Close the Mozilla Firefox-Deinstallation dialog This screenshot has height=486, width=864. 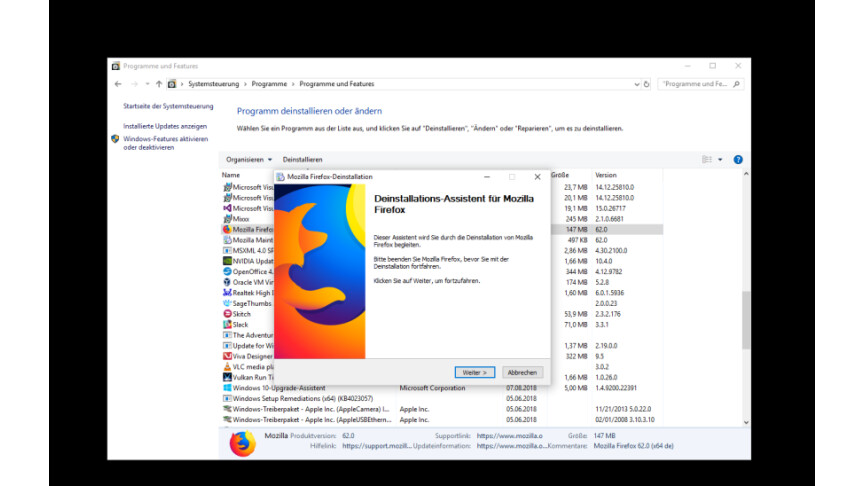(x=537, y=177)
